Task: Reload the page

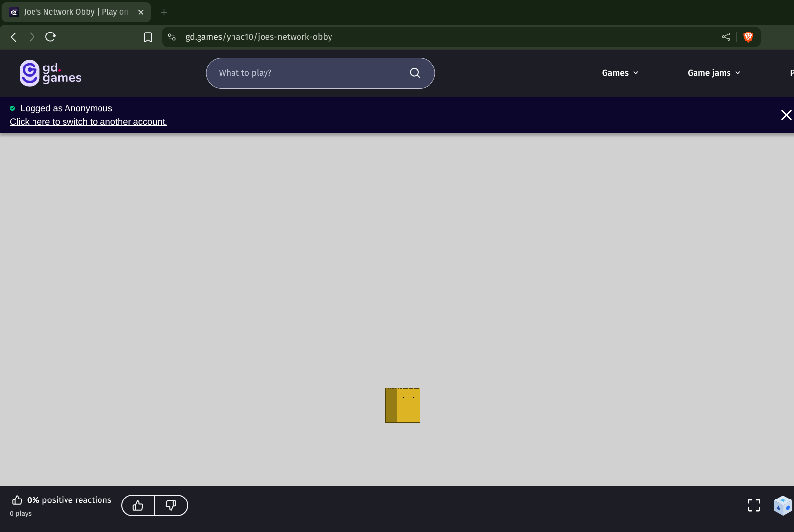Action: (50, 37)
